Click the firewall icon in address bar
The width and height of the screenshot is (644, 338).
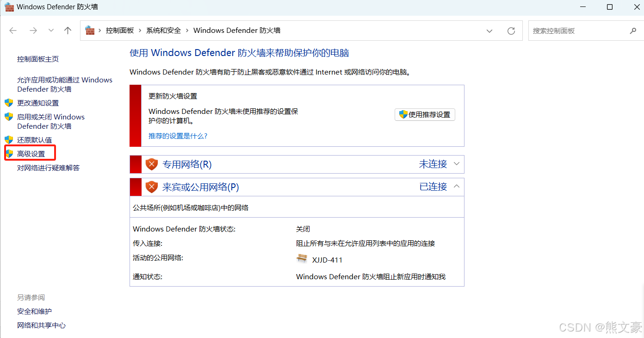click(90, 31)
